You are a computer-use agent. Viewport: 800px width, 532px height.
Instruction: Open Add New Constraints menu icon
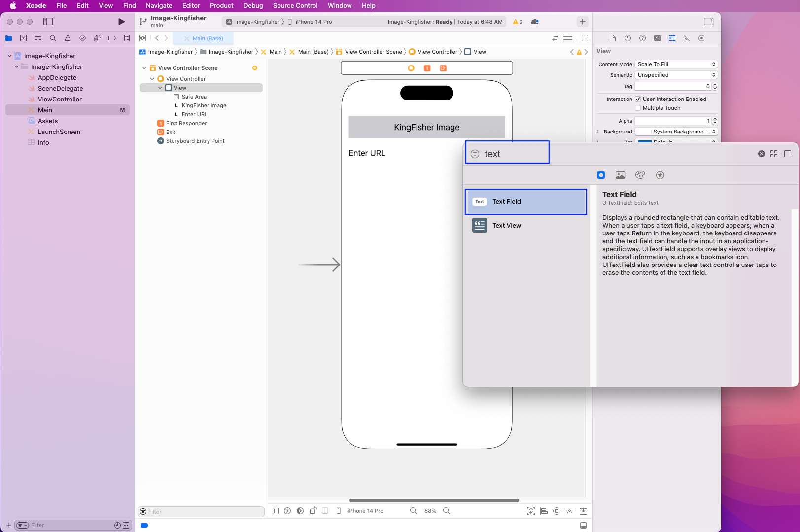point(557,511)
